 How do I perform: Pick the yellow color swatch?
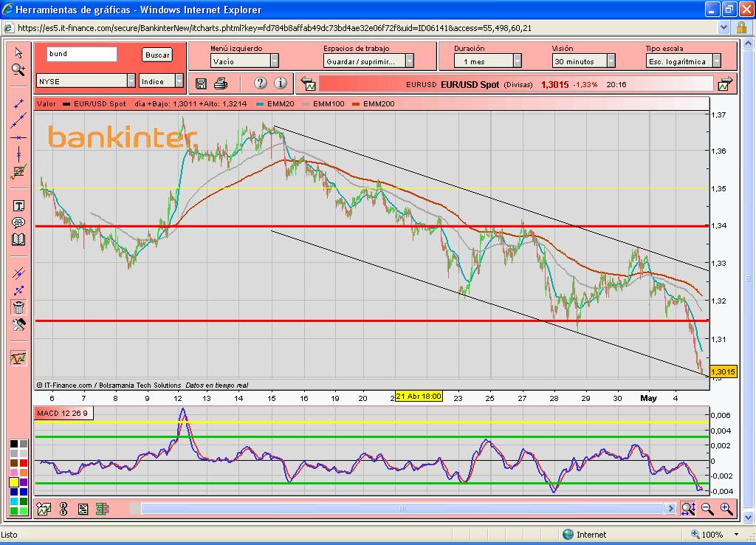tap(14, 481)
